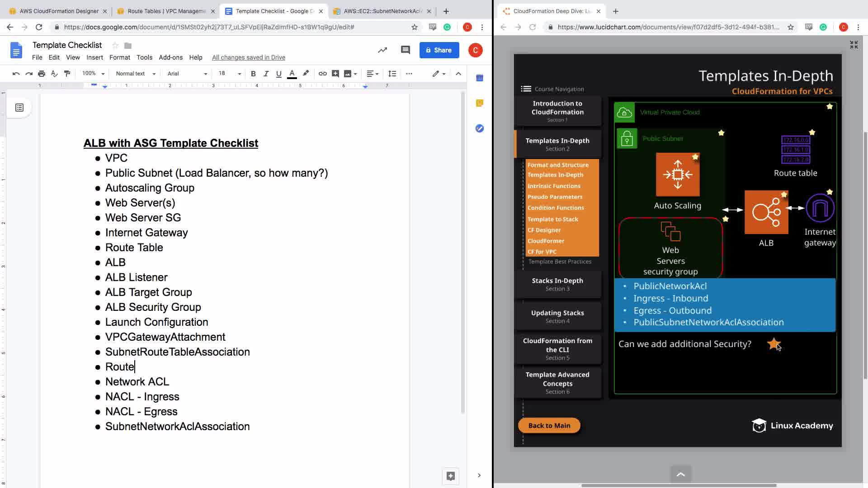Image resolution: width=868 pixels, height=488 pixels.
Task: Click the insert link icon
Action: coord(322,74)
